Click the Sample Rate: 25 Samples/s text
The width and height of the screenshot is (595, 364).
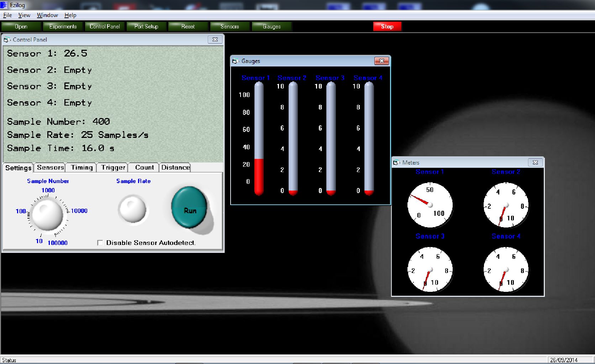tap(78, 135)
